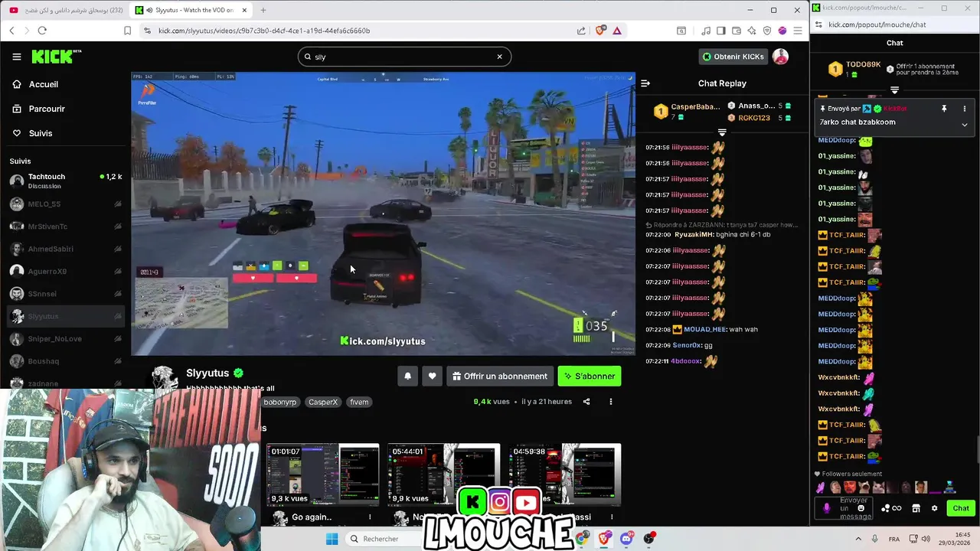Open Discord from the taskbar
The width and height of the screenshot is (980, 551).
pyautogui.click(x=627, y=539)
